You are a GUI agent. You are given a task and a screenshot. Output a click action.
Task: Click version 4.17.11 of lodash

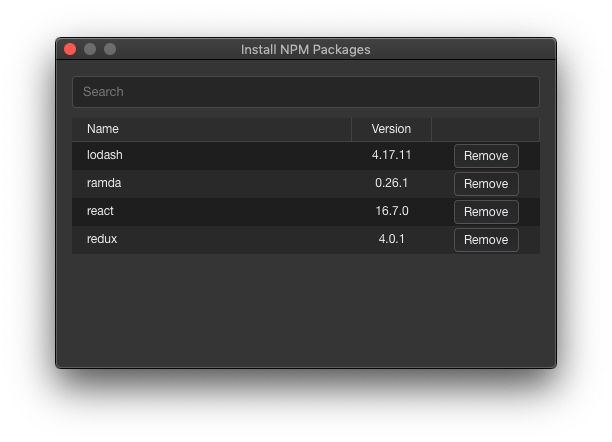tap(391, 155)
